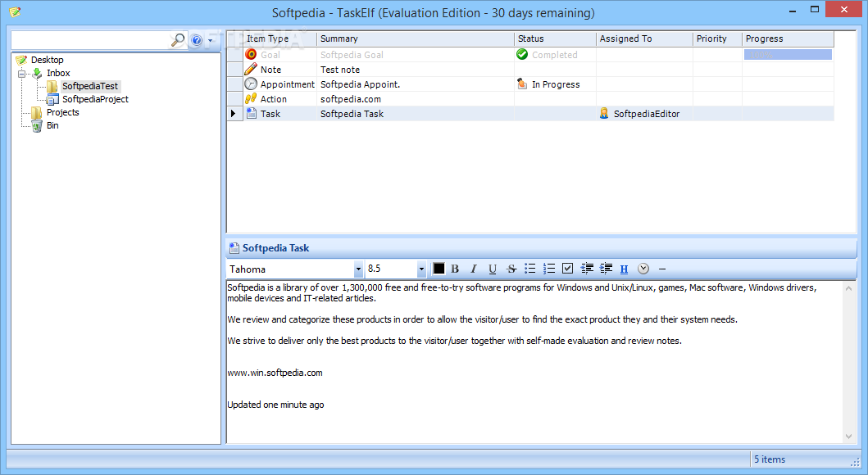Select the 'softpedia.com' summary cell

tap(416, 99)
